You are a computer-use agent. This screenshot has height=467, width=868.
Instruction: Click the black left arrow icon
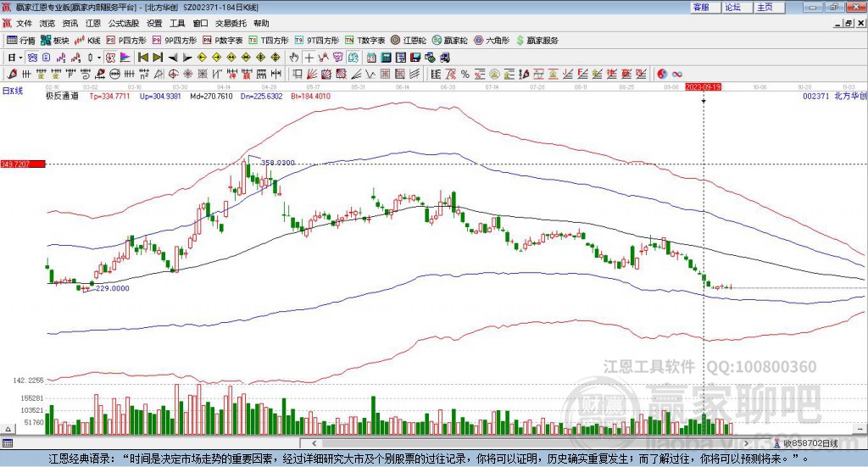pyautogui.click(x=173, y=58)
